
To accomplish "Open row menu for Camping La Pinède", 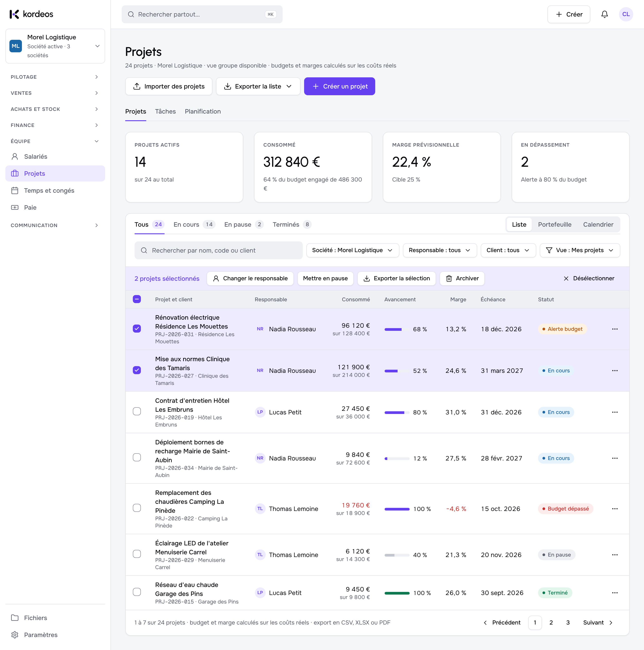I will [x=615, y=509].
